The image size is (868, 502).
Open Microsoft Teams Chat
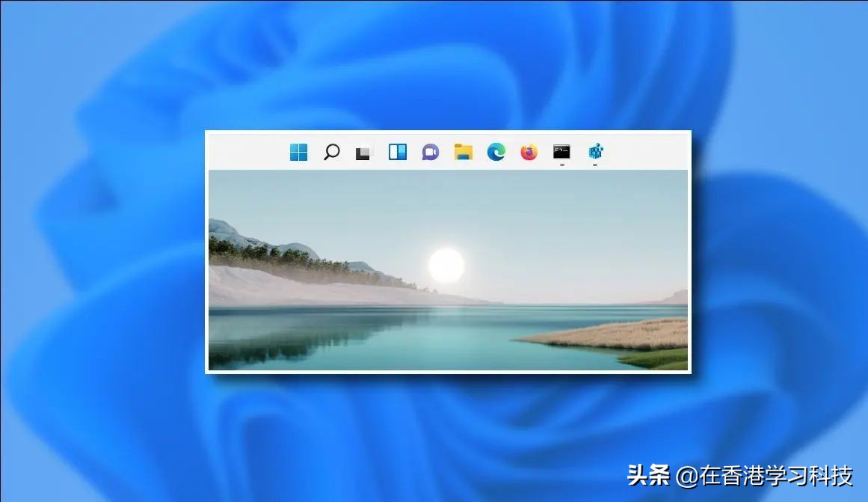[429, 152]
